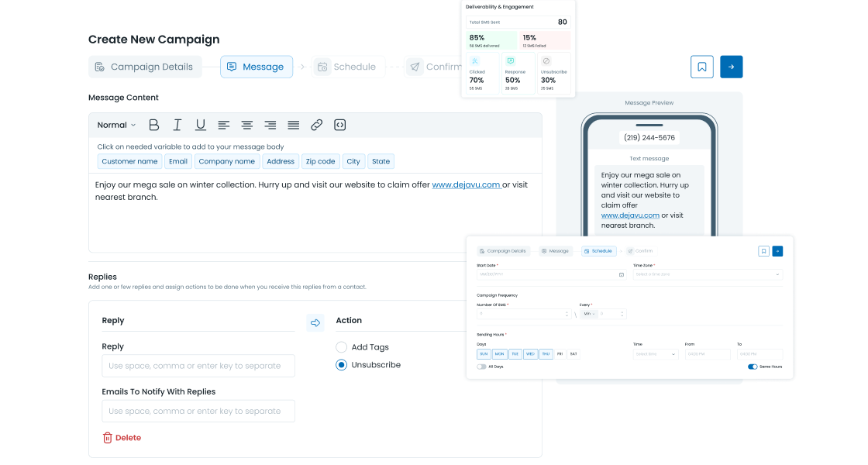Screen dimensions: 868x465
Task: Choose the Unsubscribe action radio button
Action: (x=341, y=365)
